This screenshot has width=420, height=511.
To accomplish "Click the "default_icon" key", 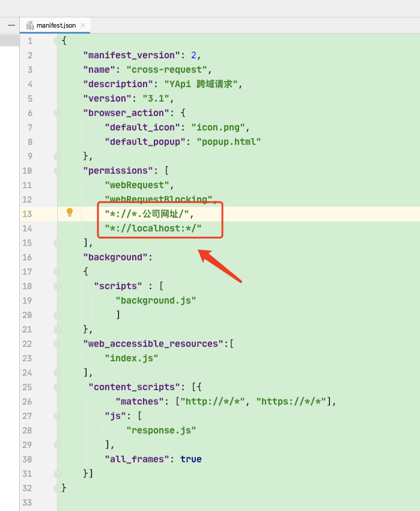I will [x=142, y=127].
